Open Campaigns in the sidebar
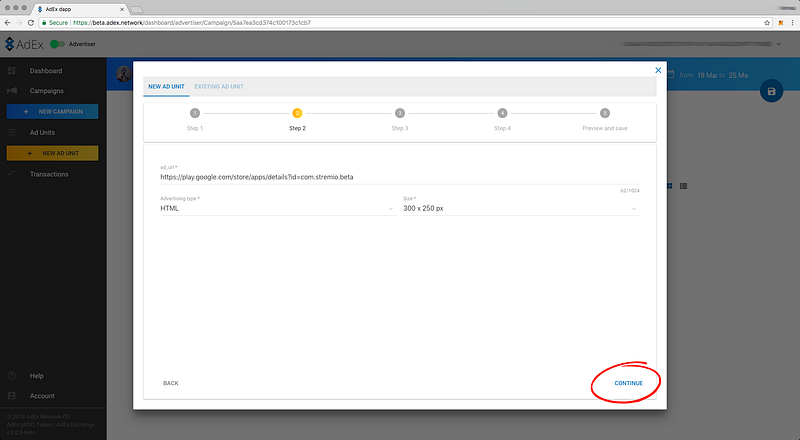The height and width of the screenshot is (440, 800). [46, 91]
